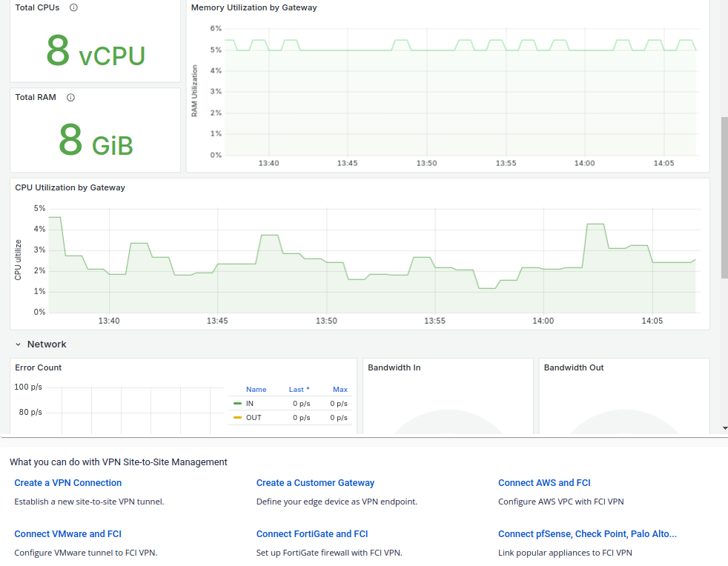Sort legend by Name column
Image resolution: width=728 pixels, height=566 pixels.
click(256, 389)
